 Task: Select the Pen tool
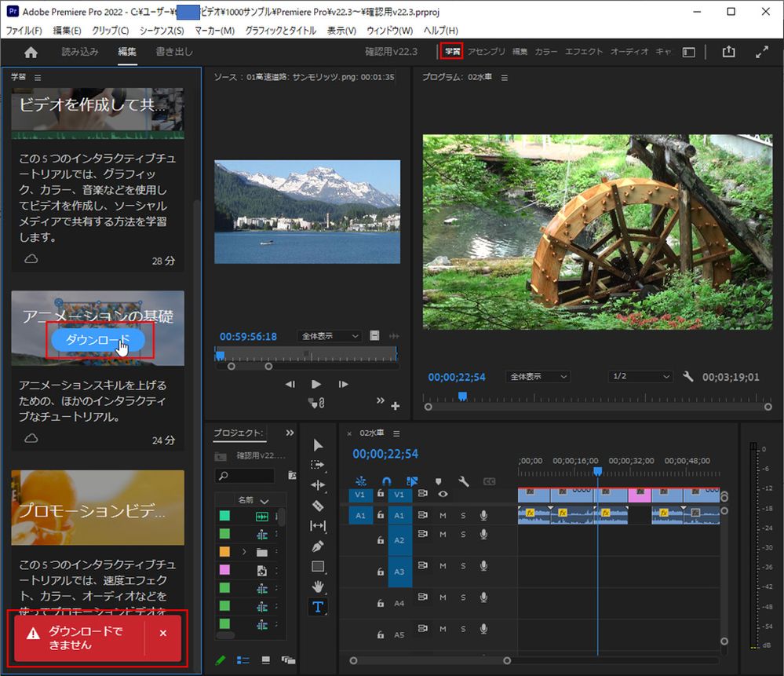point(318,546)
